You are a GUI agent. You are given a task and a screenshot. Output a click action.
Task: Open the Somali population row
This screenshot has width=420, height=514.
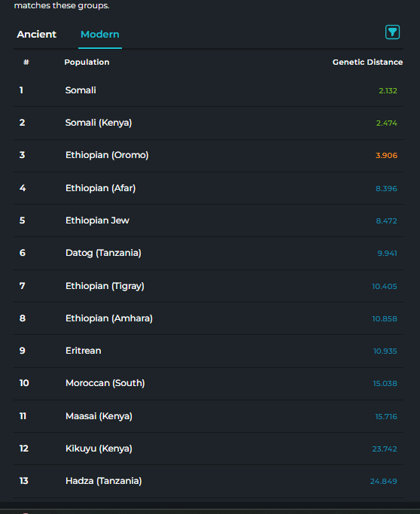click(208, 90)
